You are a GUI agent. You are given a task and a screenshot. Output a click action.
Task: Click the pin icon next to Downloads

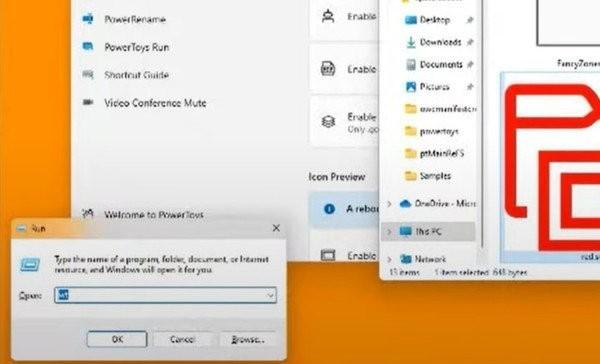[x=470, y=42]
